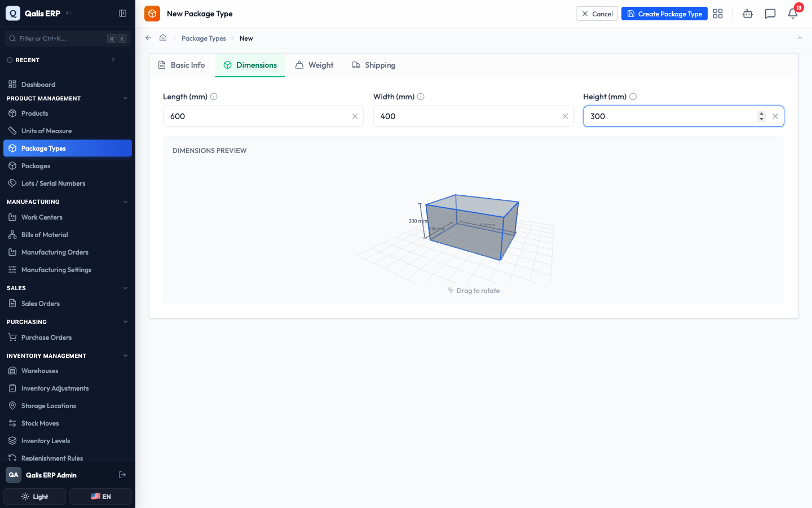Clear the Height field value
Screen dimensions: 812x508
pos(775,116)
